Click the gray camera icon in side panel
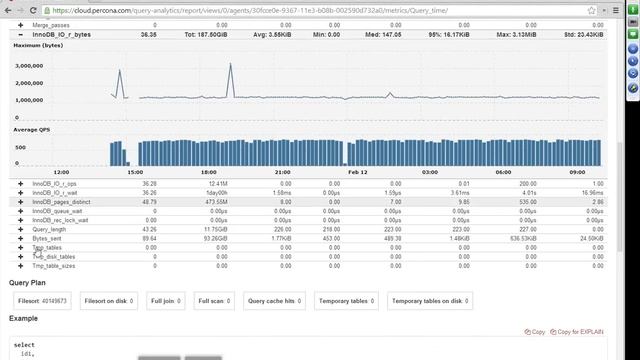The height and width of the screenshot is (360, 640). point(633,21)
